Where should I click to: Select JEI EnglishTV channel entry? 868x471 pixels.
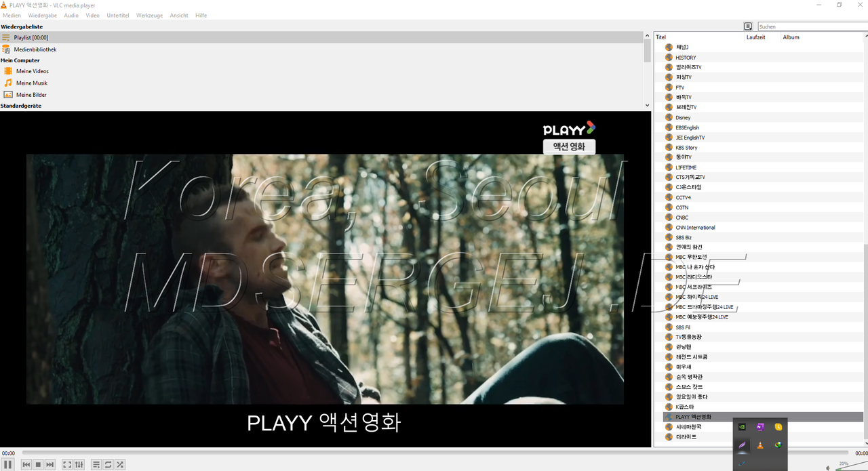(690, 138)
